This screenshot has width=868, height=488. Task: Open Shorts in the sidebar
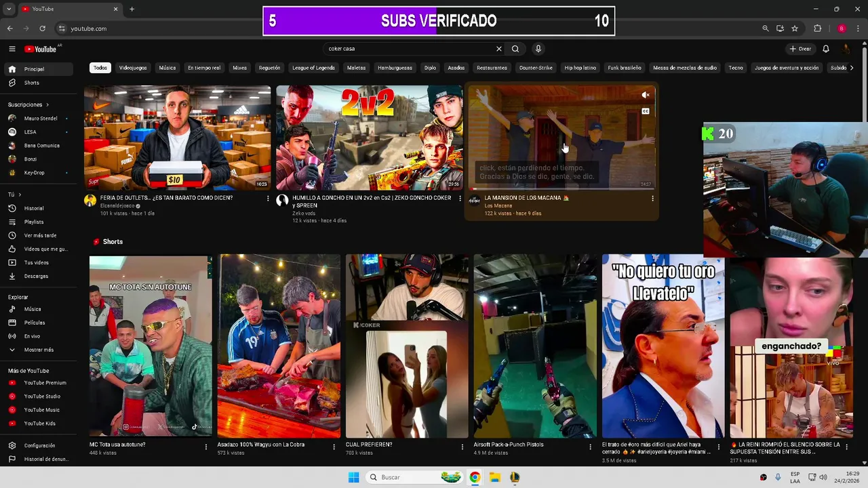39,83
